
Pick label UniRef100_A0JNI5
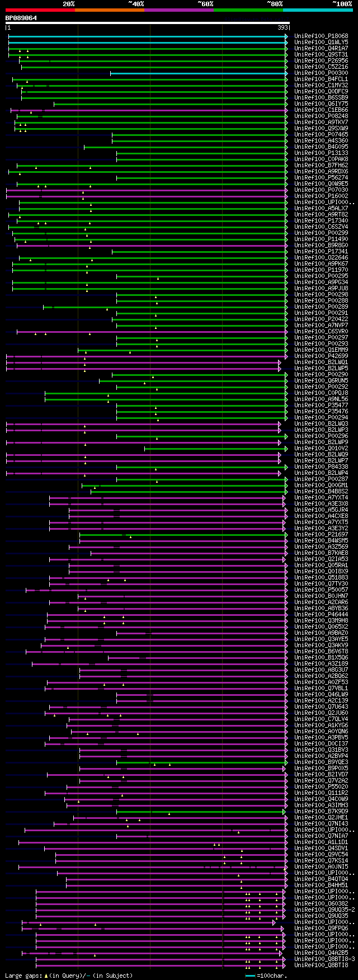pyautogui.click(x=321, y=866)
